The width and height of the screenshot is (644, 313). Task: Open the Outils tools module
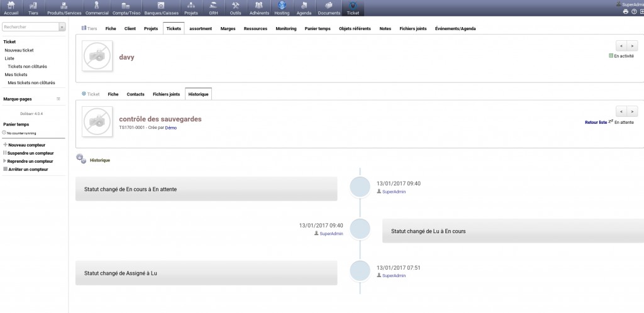(x=235, y=8)
